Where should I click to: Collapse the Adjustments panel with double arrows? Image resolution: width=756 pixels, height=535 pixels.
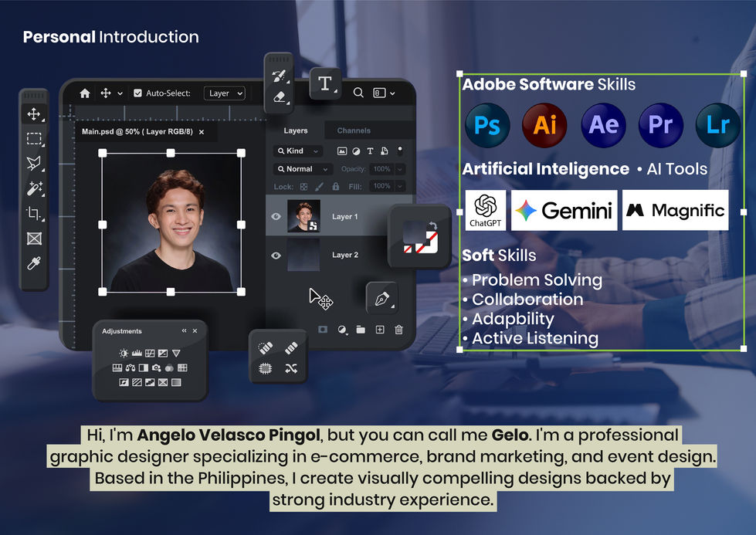click(x=184, y=330)
